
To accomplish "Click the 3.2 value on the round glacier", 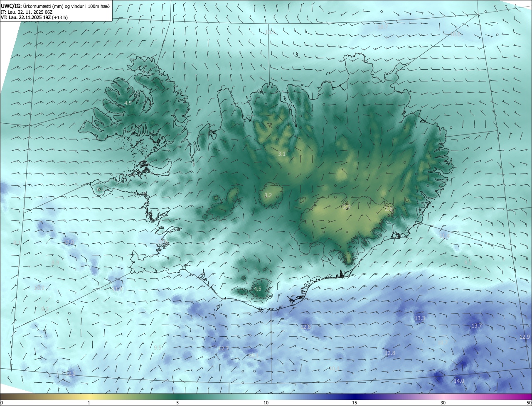I will tap(268, 195).
